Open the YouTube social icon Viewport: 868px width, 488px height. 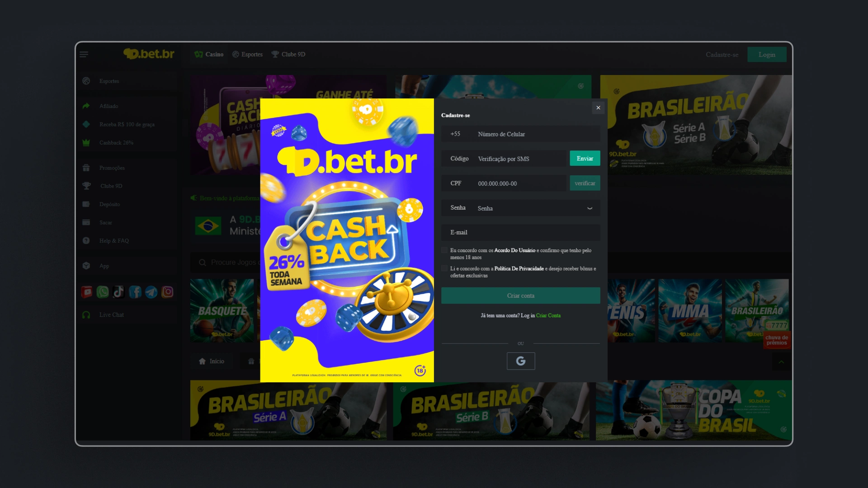[87, 292]
